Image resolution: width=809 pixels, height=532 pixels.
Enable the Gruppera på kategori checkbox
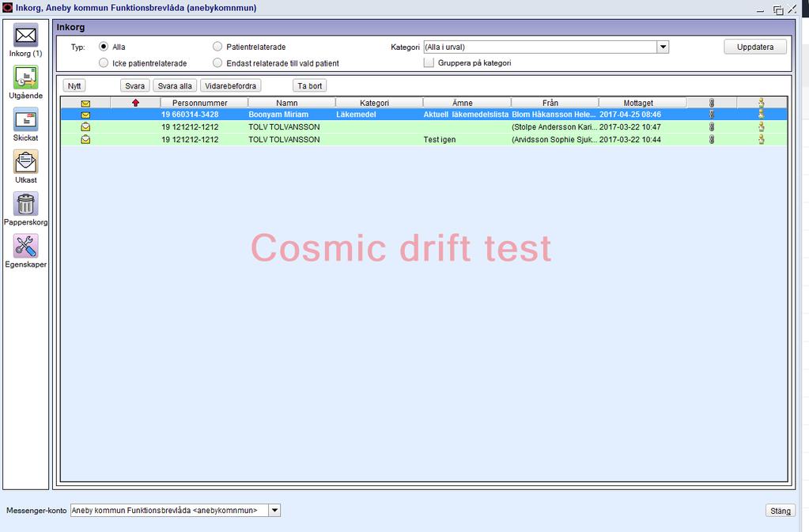pyautogui.click(x=429, y=63)
